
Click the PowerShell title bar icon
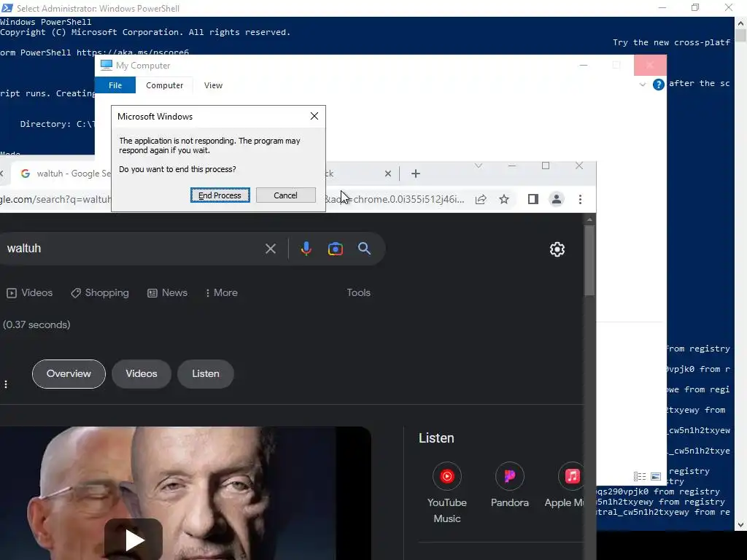point(7,8)
